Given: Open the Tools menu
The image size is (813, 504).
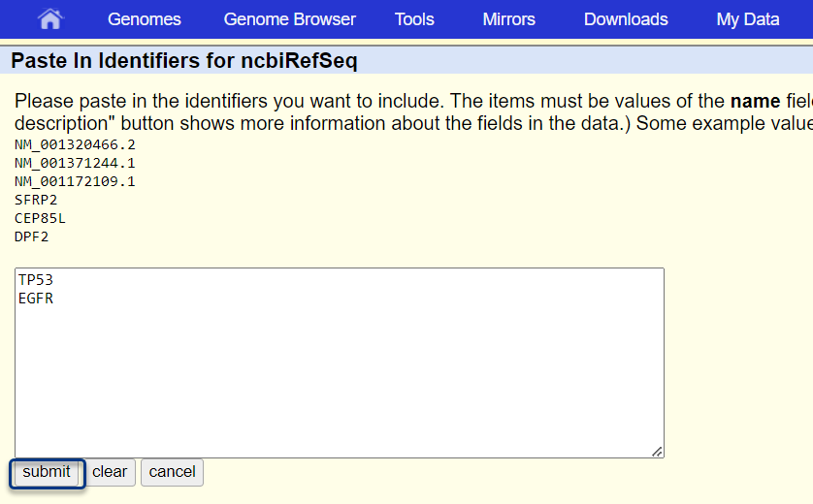Looking at the screenshot, I should (x=415, y=19).
